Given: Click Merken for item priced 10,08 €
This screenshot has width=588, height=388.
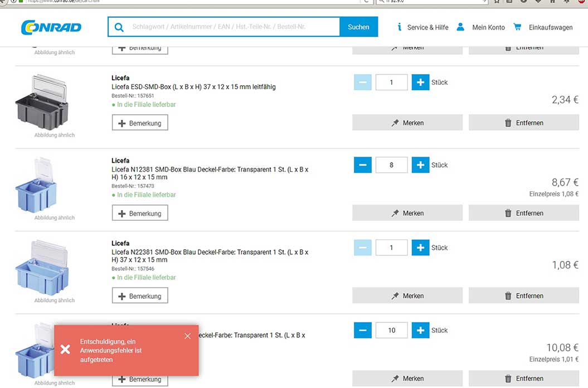Looking at the screenshot, I should pyautogui.click(x=407, y=378).
